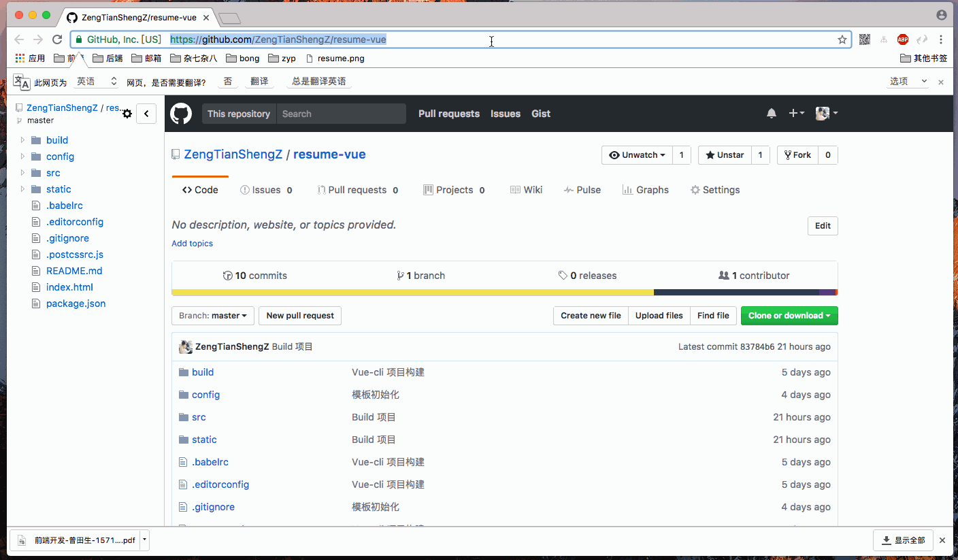Image resolution: width=958 pixels, height=560 pixels.
Task: Open latest commit 83784b6 link
Action: [x=757, y=347]
